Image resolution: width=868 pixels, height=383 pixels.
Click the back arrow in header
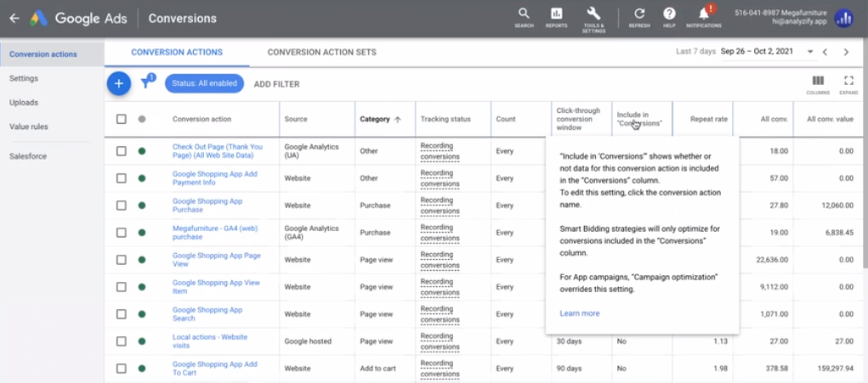14,18
